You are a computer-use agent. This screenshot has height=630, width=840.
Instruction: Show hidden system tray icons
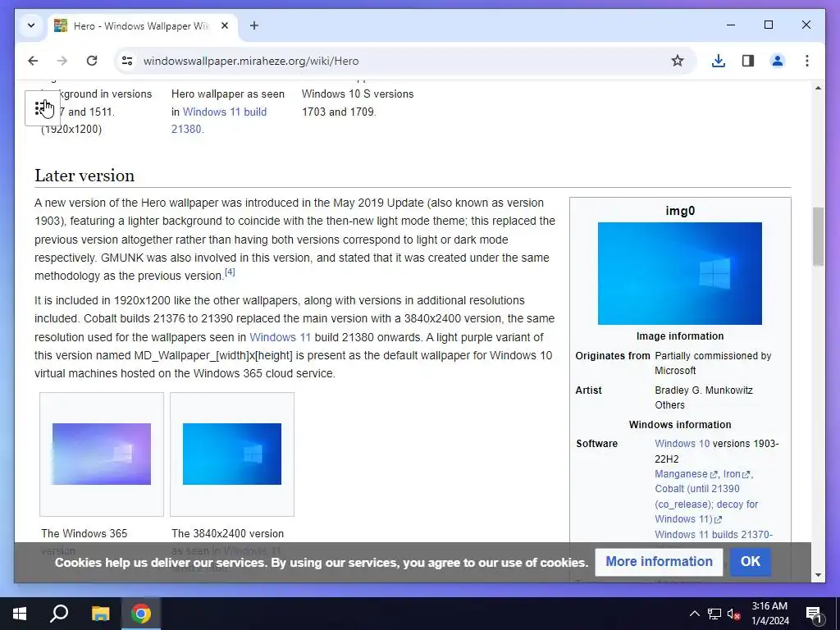pyautogui.click(x=694, y=614)
